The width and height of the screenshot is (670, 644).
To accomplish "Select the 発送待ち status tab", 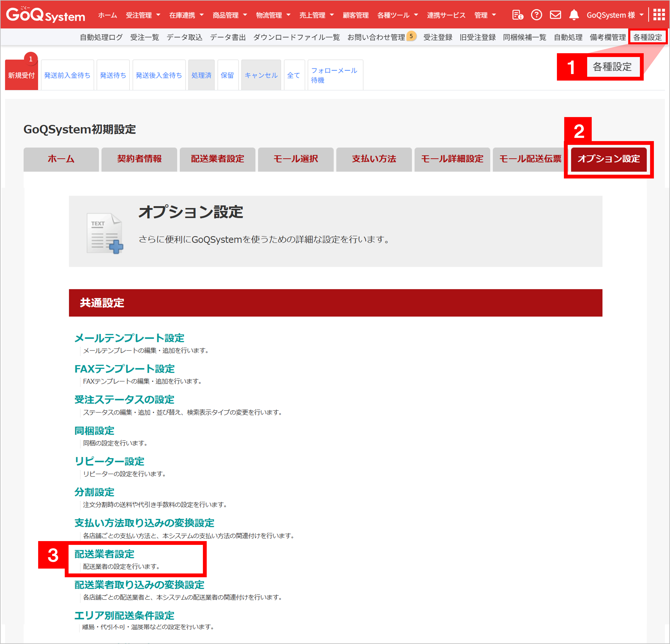I will pos(113,75).
